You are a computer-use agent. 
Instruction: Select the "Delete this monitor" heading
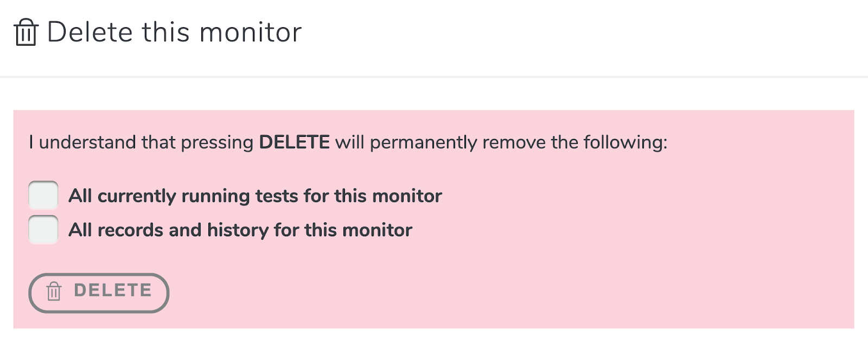click(174, 32)
